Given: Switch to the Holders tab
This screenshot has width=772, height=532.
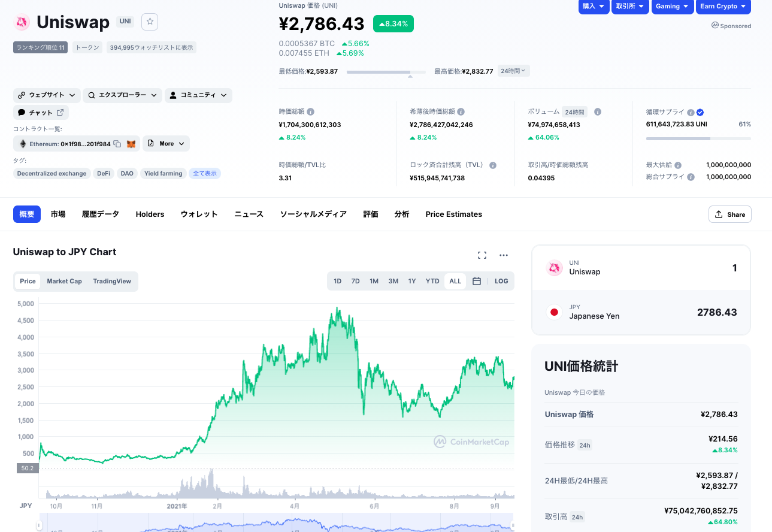Looking at the screenshot, I should coord(150,214).
